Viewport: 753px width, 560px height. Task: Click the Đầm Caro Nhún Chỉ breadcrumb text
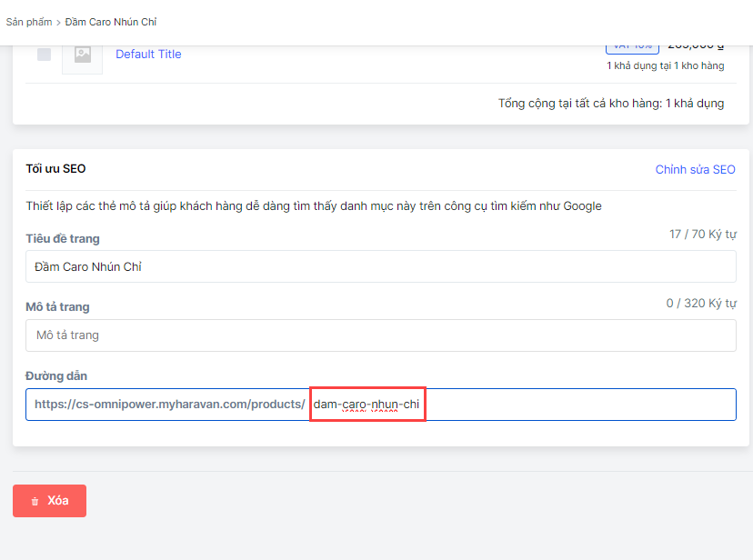[x=111, y=22]
